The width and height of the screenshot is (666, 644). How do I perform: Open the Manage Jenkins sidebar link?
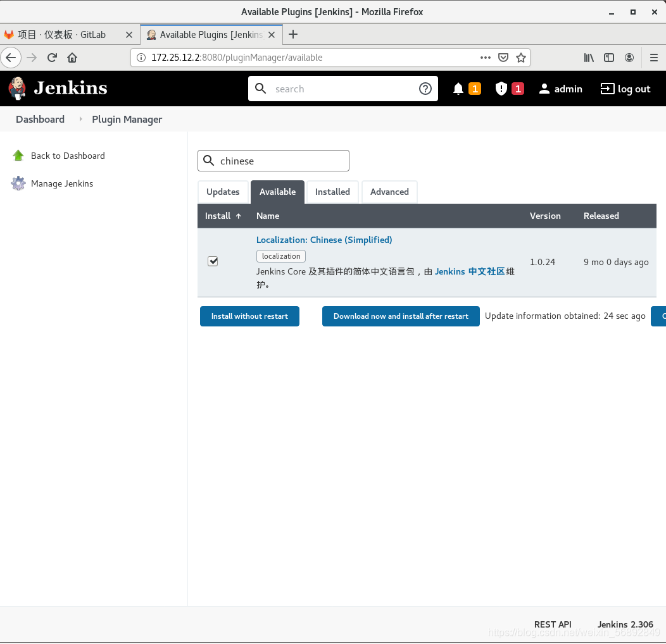pos(62,183)
